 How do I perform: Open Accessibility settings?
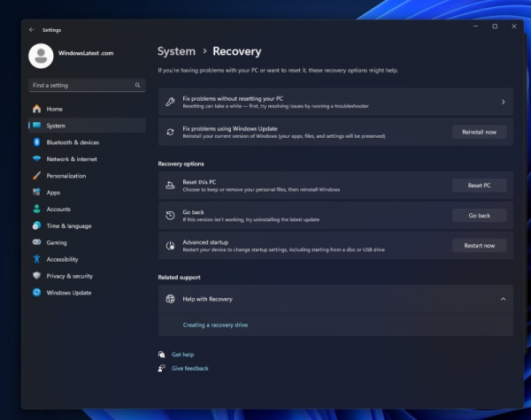88,259
